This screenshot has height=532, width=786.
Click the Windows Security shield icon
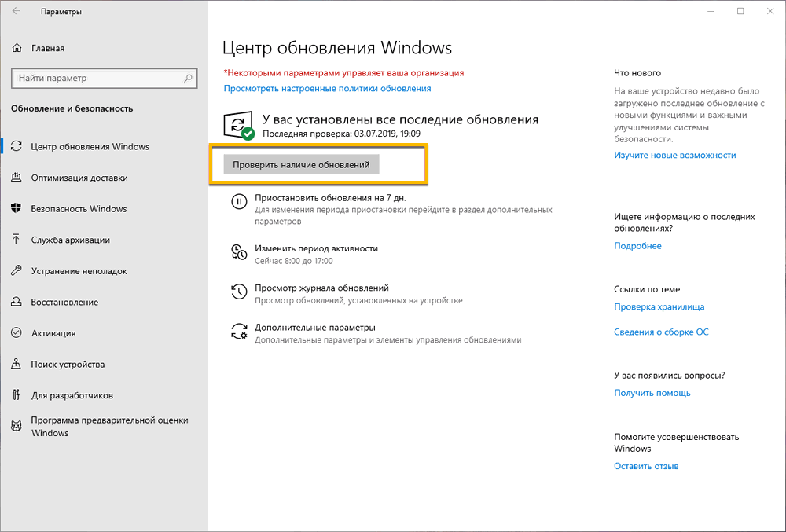click(x=17, y=209)
